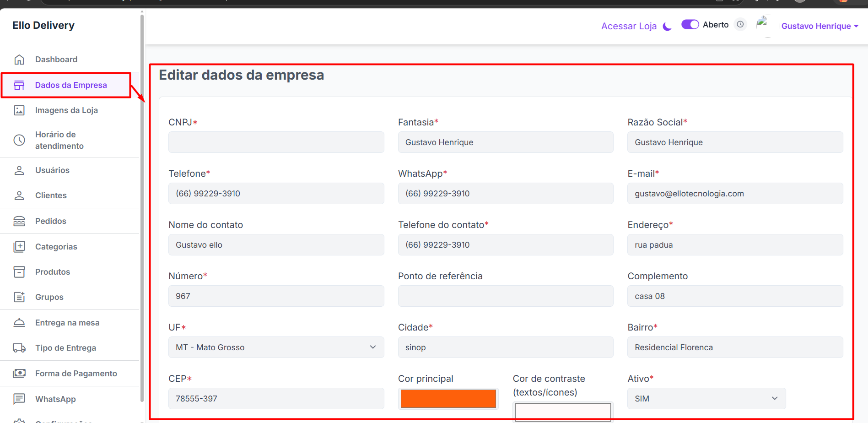Click the Dashboard home icon
This screenshot has height=423, width=868.
(x=19, y=60)
